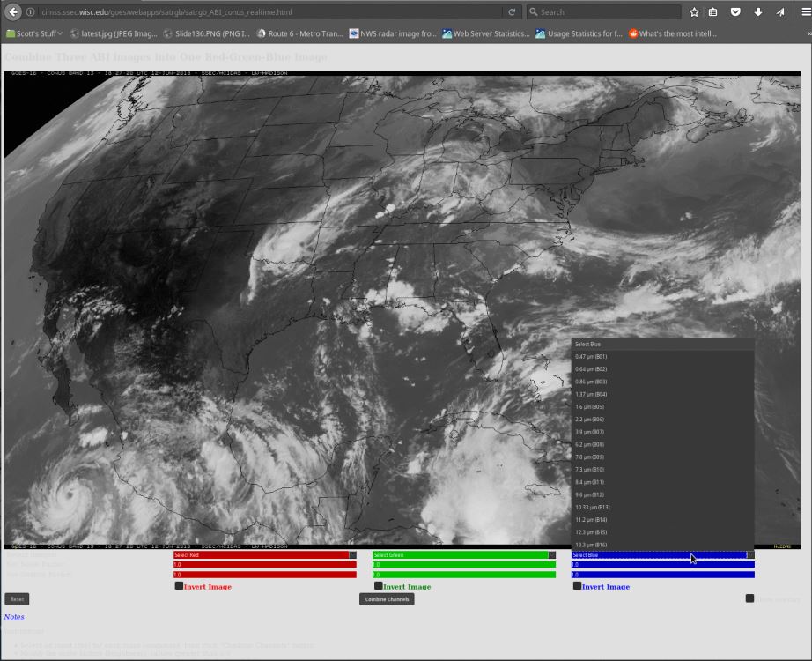Image resolution: width=812 pixels, height=661 pixels.
Task: Bookmark this page with the star icon
Action: tap(694, 12)
